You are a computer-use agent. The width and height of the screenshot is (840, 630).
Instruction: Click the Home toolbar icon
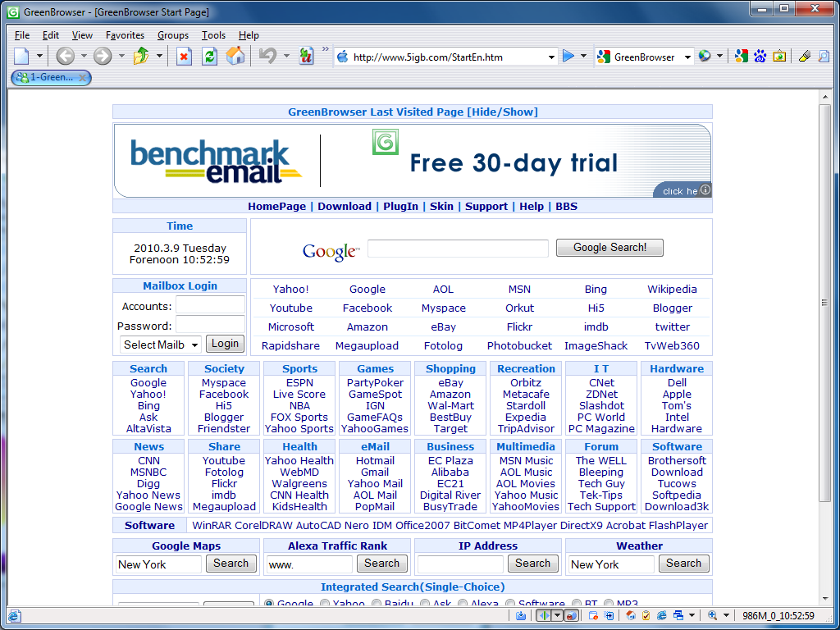(x=235, y=56)
